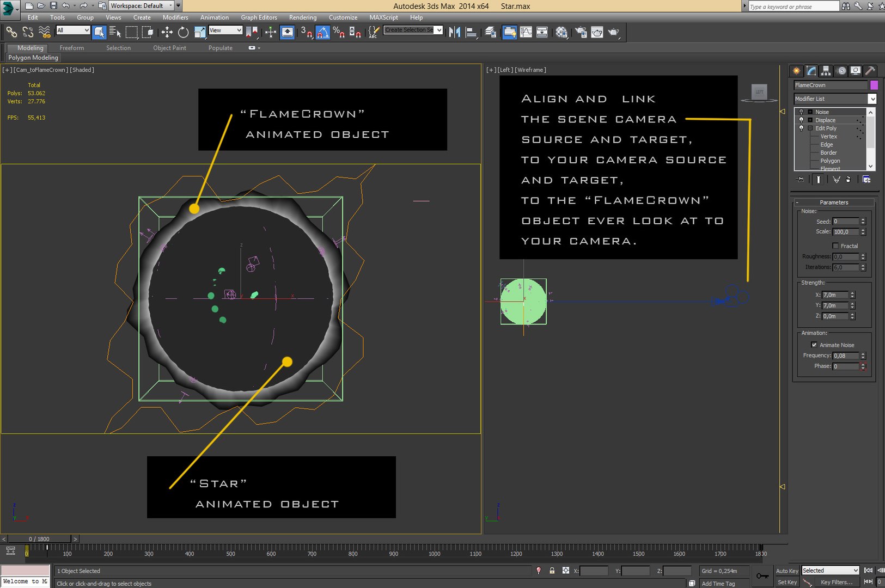Switch to the Freeform ribbon tab
The width and height of the screenshot is (885, 588).
(72, 48)
